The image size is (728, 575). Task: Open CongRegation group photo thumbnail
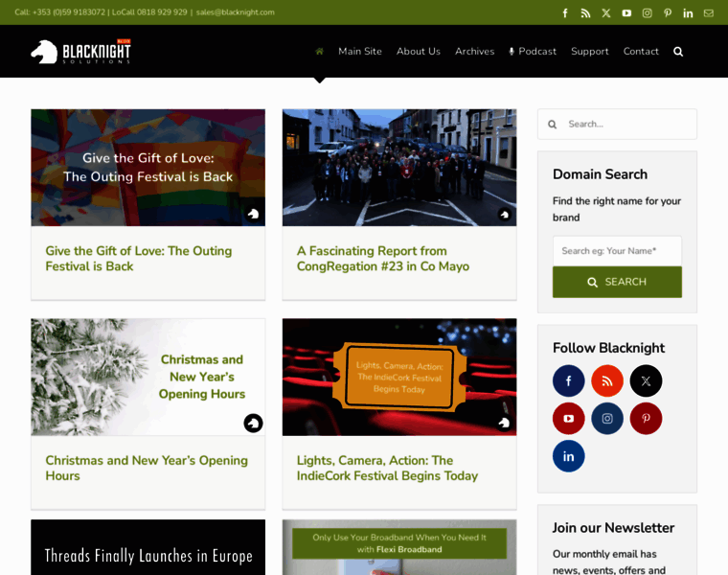(x=399, y=168)
